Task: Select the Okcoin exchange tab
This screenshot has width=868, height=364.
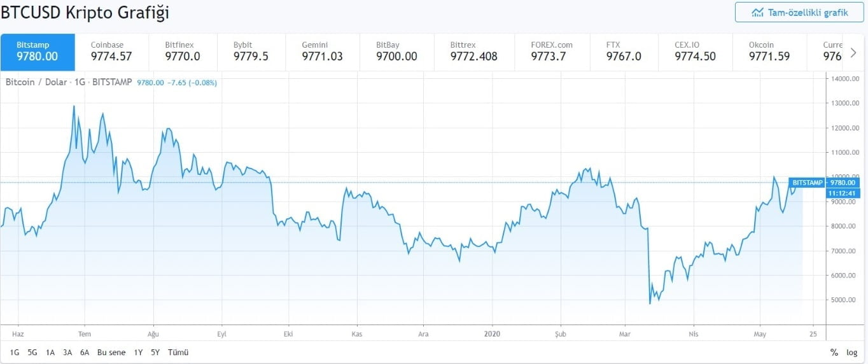Action: [x=769, y=52]
